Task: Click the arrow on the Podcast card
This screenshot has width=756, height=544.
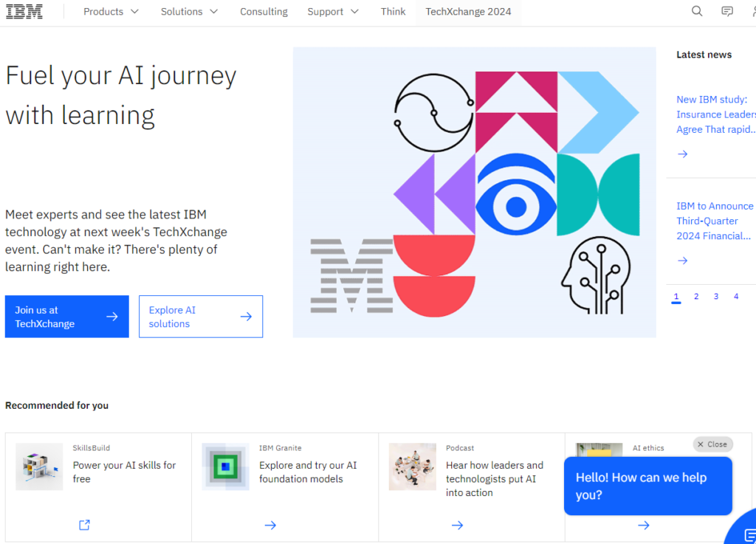Action: click(x=457, y=526)
